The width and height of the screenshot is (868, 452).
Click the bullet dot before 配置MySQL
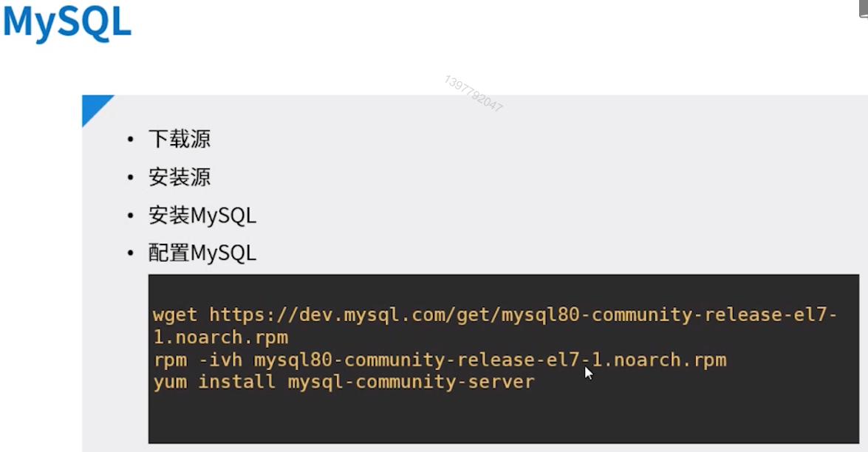click(x=130, y=253)
